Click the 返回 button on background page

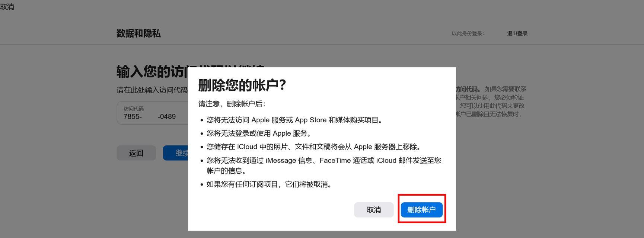[136, 153]
